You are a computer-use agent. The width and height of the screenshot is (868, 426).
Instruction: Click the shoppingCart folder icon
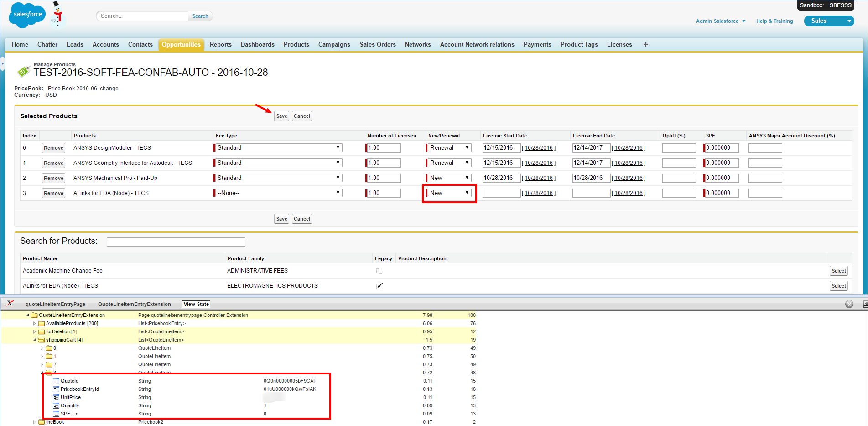tap(42, 340)
